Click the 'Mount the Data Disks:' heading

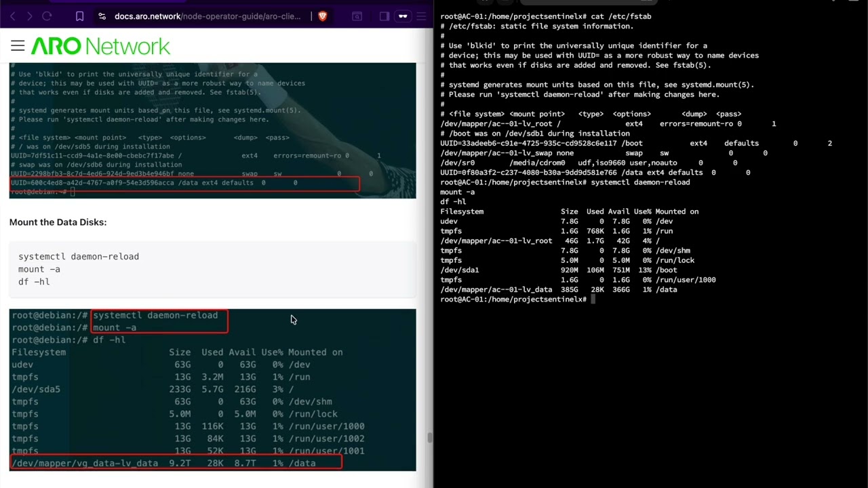click(x=58, y=222)
